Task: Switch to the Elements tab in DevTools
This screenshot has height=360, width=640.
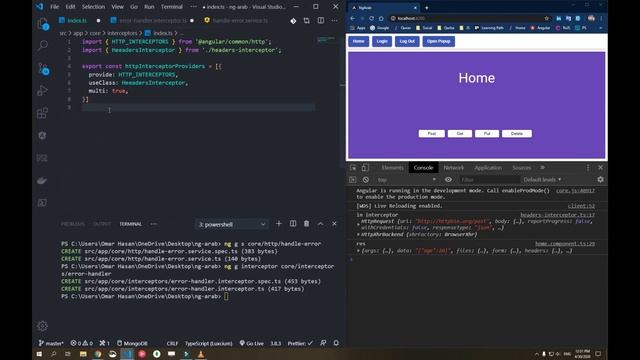Action: coord(392,168)
